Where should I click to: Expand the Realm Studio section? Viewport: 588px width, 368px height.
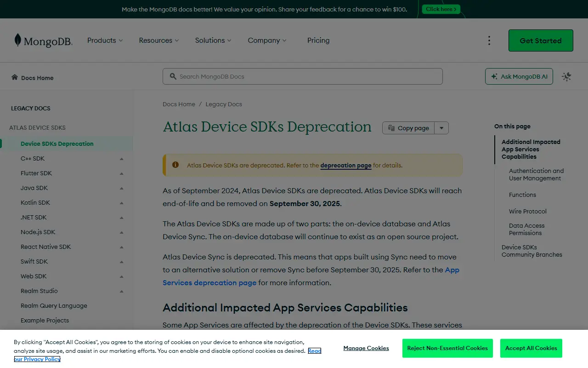point(122,291)
